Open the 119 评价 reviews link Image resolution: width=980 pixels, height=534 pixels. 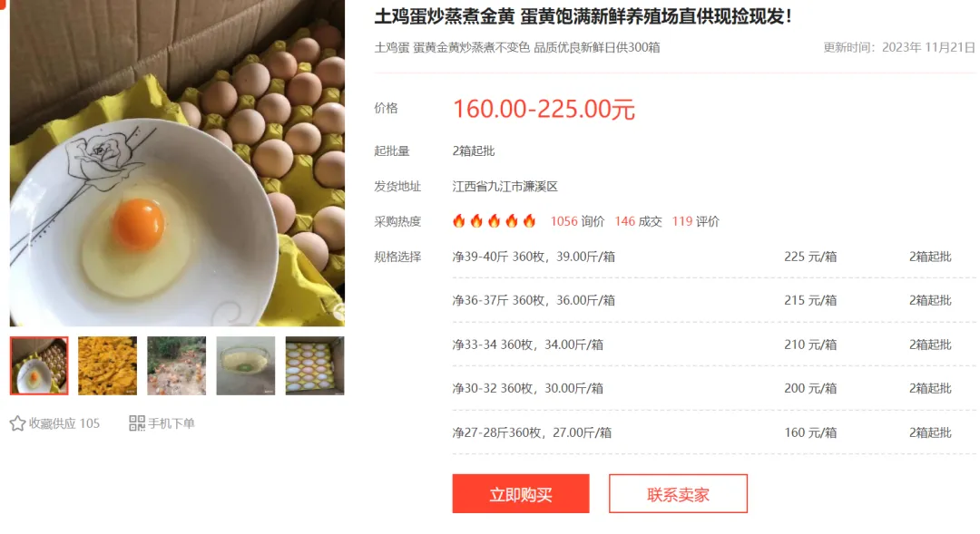tap(696, 222)
